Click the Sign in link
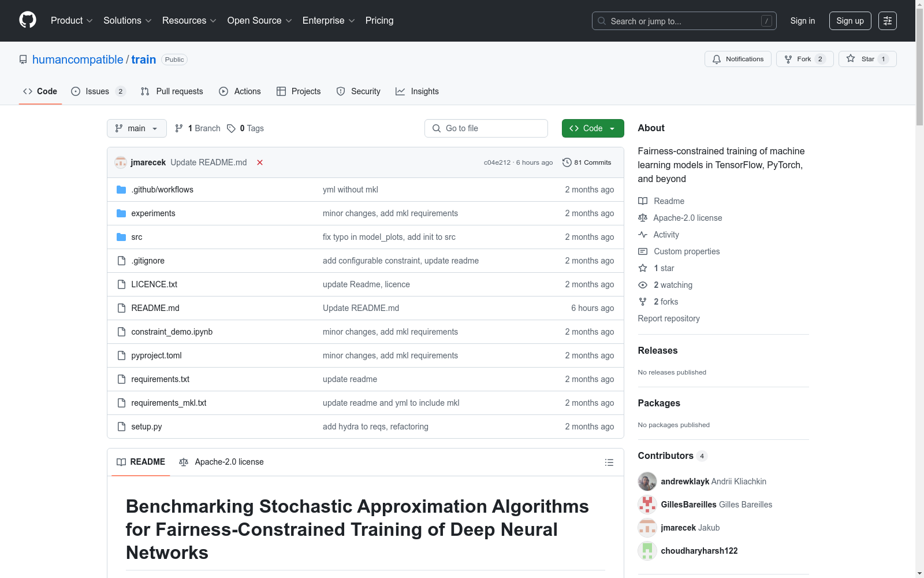 point(803,21)
